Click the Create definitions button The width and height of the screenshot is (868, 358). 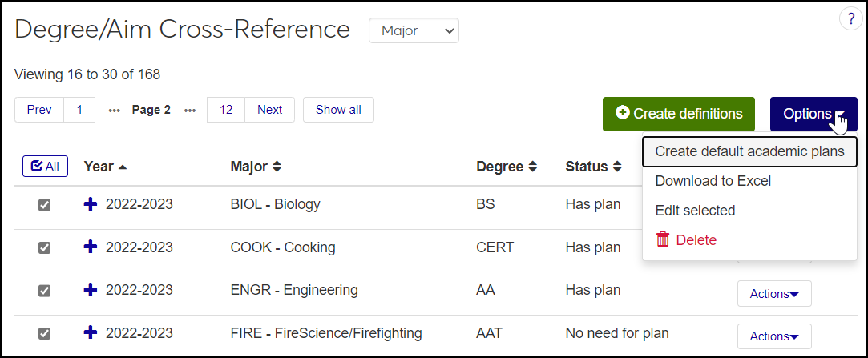678,114
